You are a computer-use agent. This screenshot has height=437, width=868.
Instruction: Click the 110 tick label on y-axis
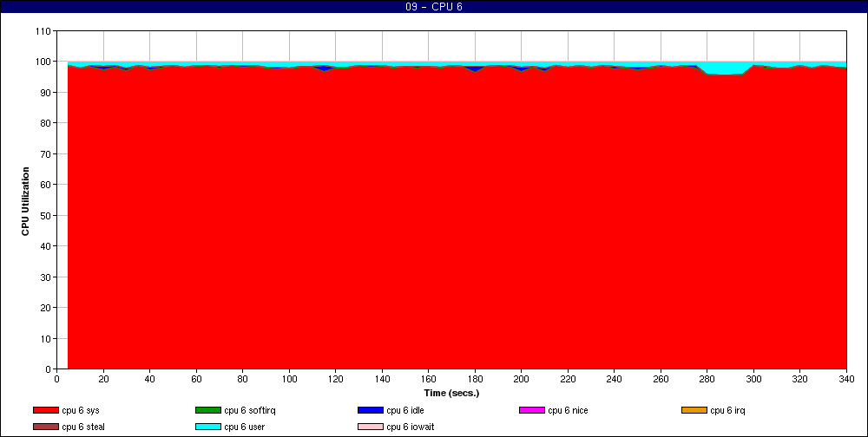click(44, 31)
